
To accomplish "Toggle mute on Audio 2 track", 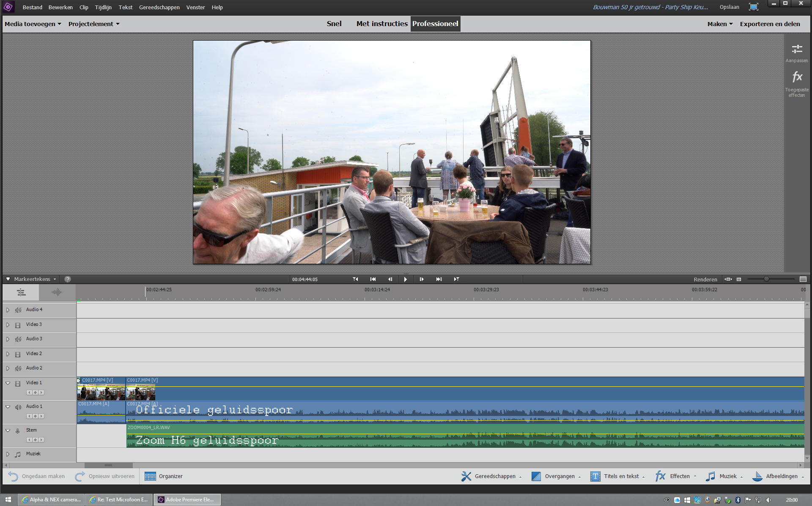I will click(x=18, y=369).
